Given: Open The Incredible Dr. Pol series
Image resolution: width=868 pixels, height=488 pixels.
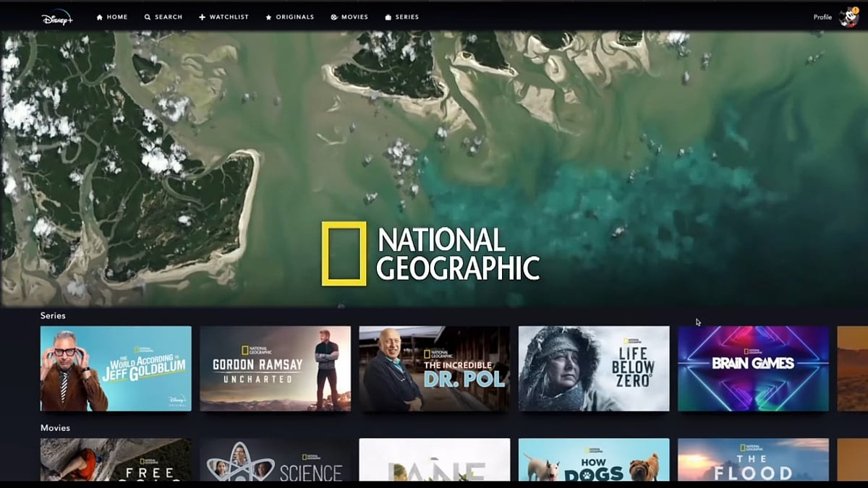Looking at the screenshot, I should coord(434,369).
